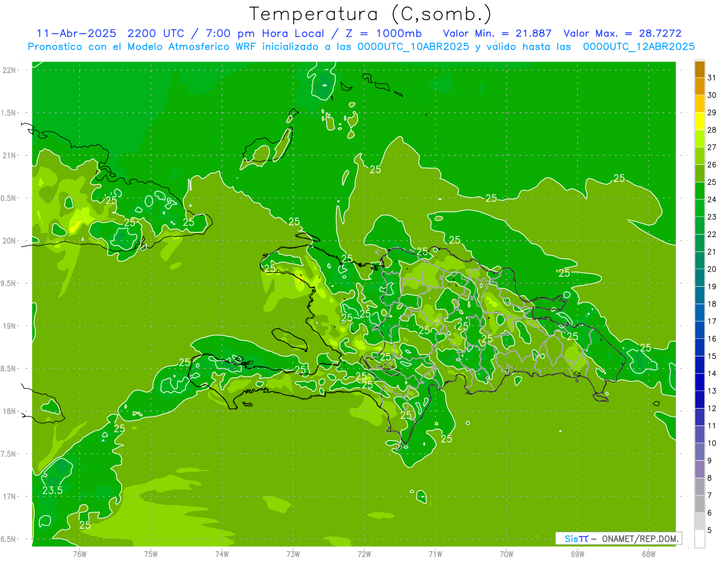Image resolution: width=728 pixels, height=562 pixels.
Task: Click the "Valor Min. = 21.887" value
Action: tap(497, 33)
